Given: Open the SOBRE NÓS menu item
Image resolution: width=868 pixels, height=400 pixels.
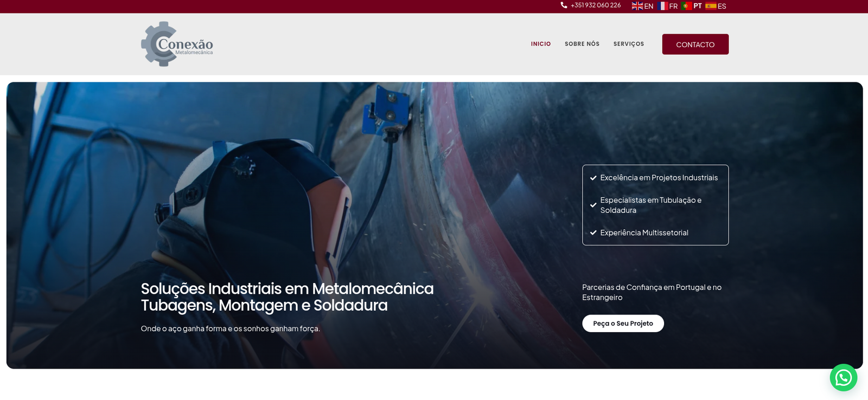Looking at the screenshot, I should click(582, 44).
